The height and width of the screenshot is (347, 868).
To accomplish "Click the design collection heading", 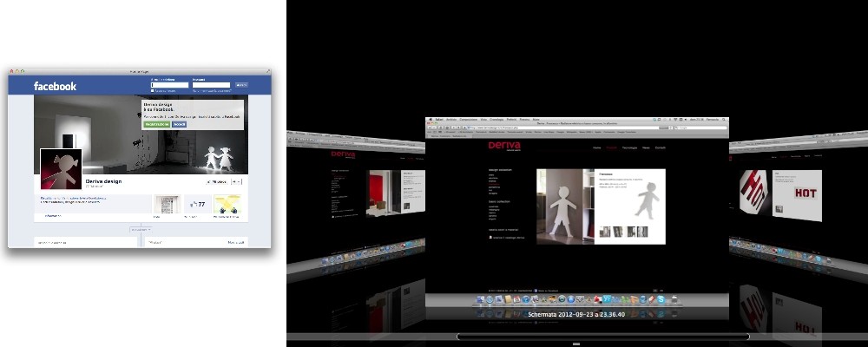I will [500, 170].
